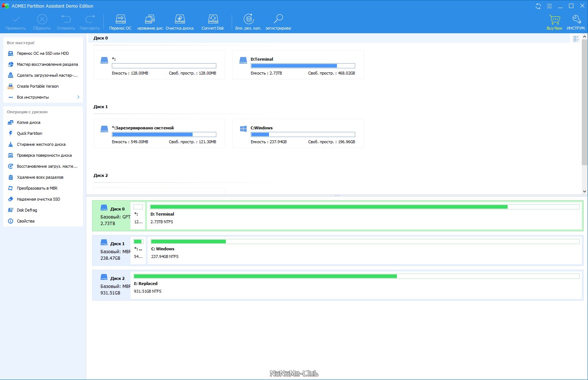
Task: Click Create Portable Version link
Action: click(x=37, y=86)
